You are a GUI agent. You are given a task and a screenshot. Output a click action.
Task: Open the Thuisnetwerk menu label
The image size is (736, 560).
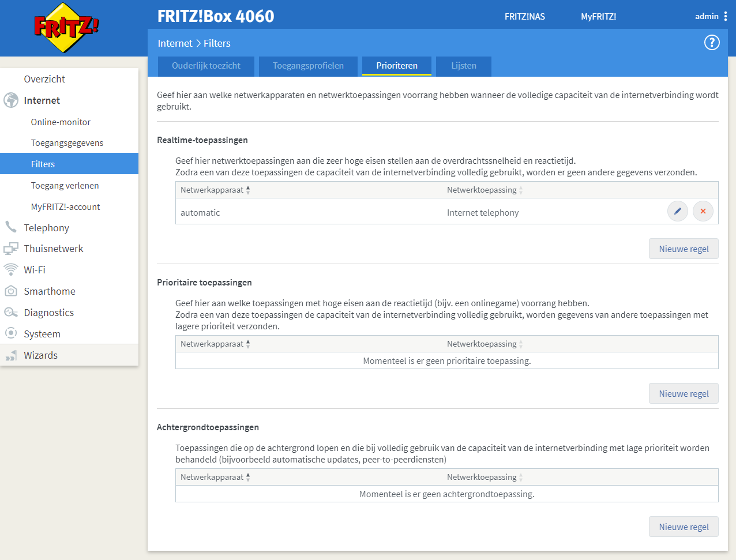click(x=53, y=249)
